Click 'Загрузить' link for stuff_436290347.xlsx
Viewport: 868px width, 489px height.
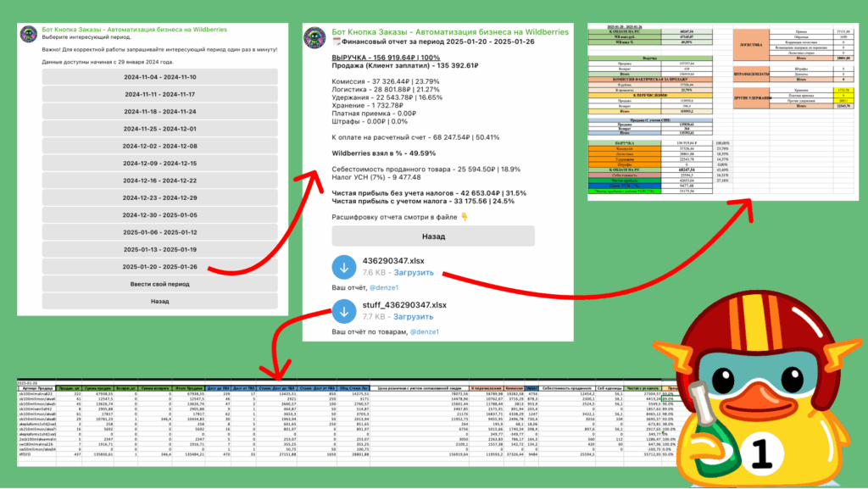pos(414,317)
